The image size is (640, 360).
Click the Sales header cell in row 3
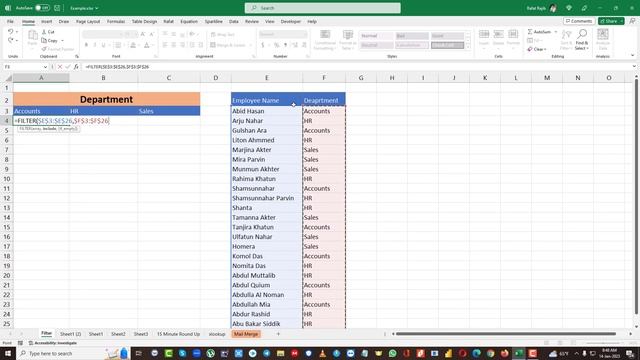point(169,111)
